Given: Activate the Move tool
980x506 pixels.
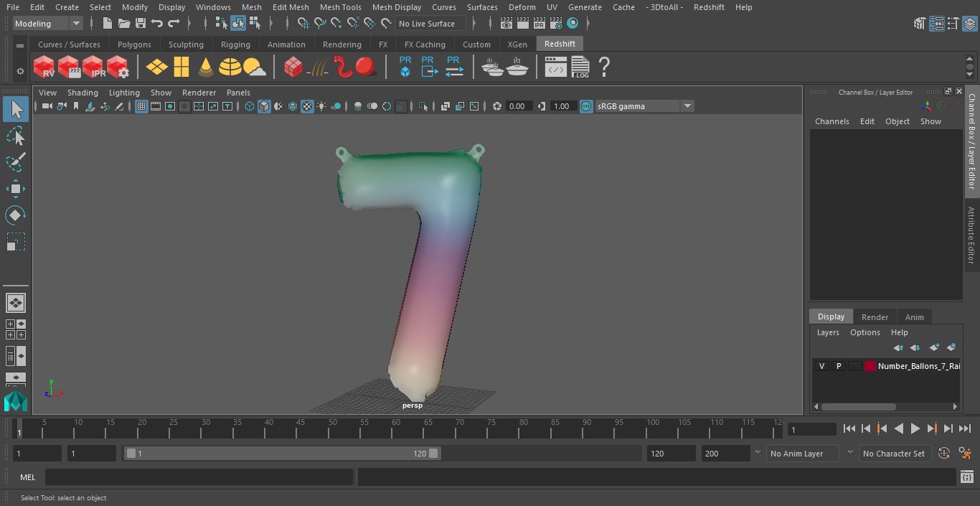Looking at the screenshot, I should coord(15,189).
